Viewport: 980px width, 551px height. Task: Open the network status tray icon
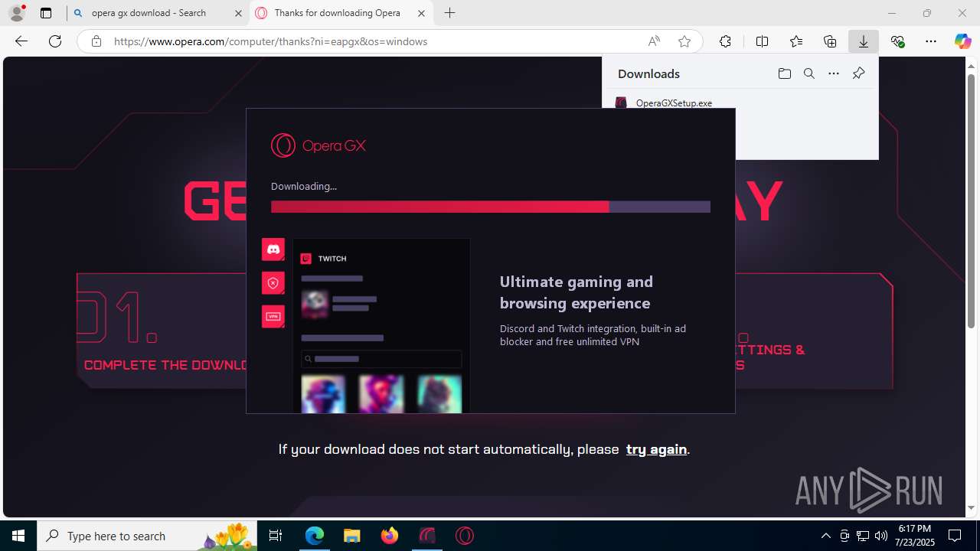[863, 536]
